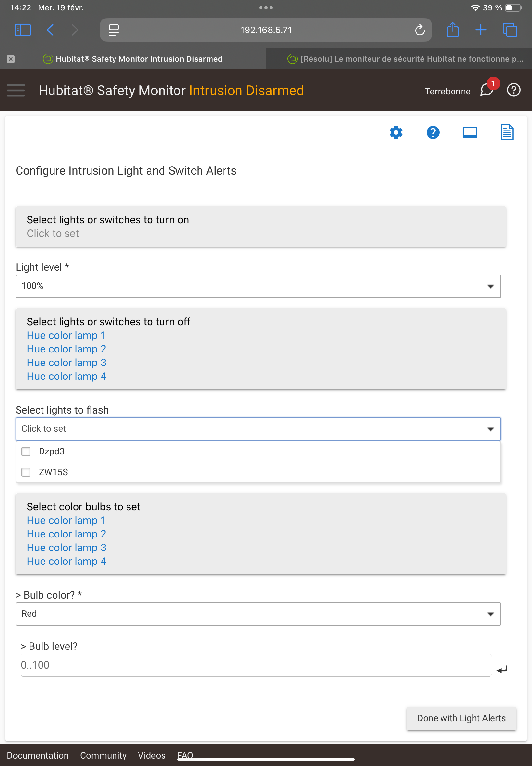Click Done with Light Alerts button
This screenshot has width=532, height=766.
tap(461, 718)
